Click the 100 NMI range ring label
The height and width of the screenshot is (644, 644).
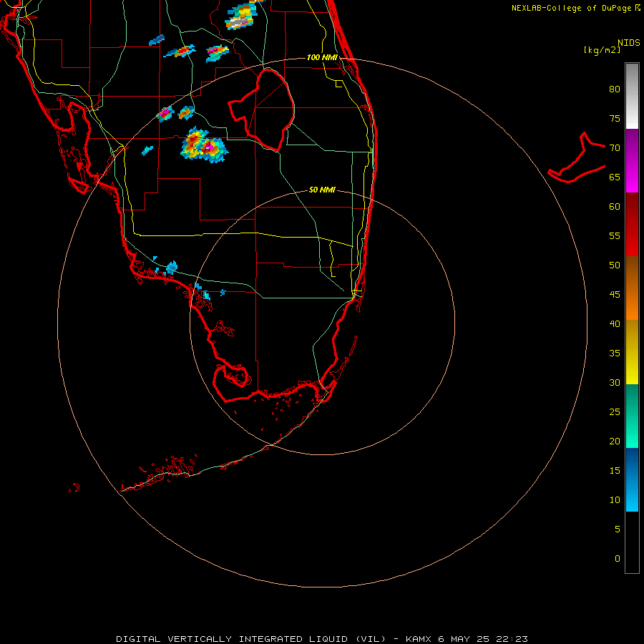click(322, 57)
